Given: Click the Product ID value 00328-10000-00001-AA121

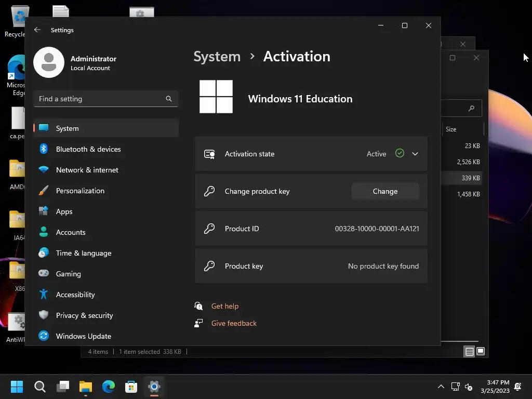Looking at the screenshot, I should pyautogui.click(x=377, y=229).
